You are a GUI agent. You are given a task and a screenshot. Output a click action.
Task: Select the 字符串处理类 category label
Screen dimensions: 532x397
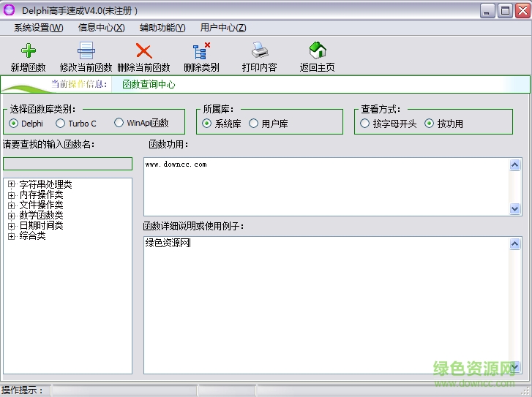46,184
